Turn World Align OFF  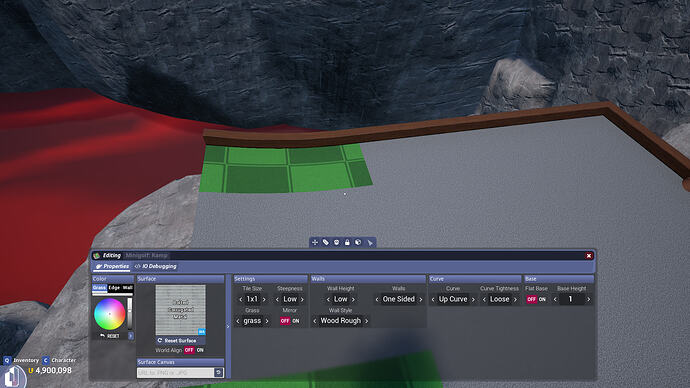tap(189, 350)
